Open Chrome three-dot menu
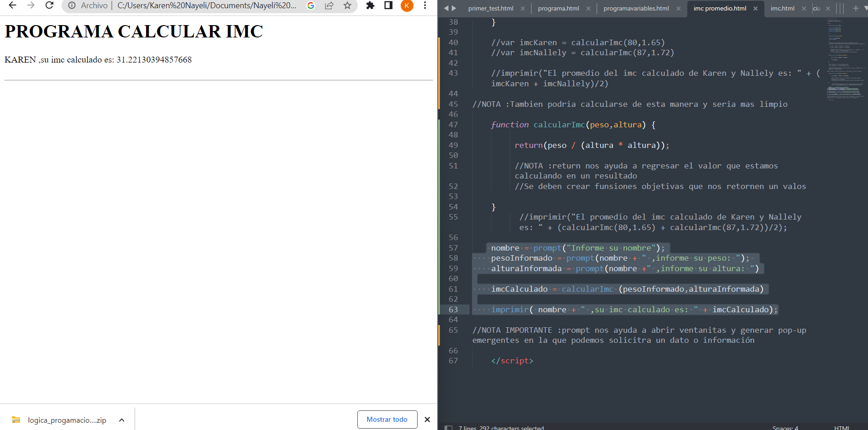 tap(425, 5)
